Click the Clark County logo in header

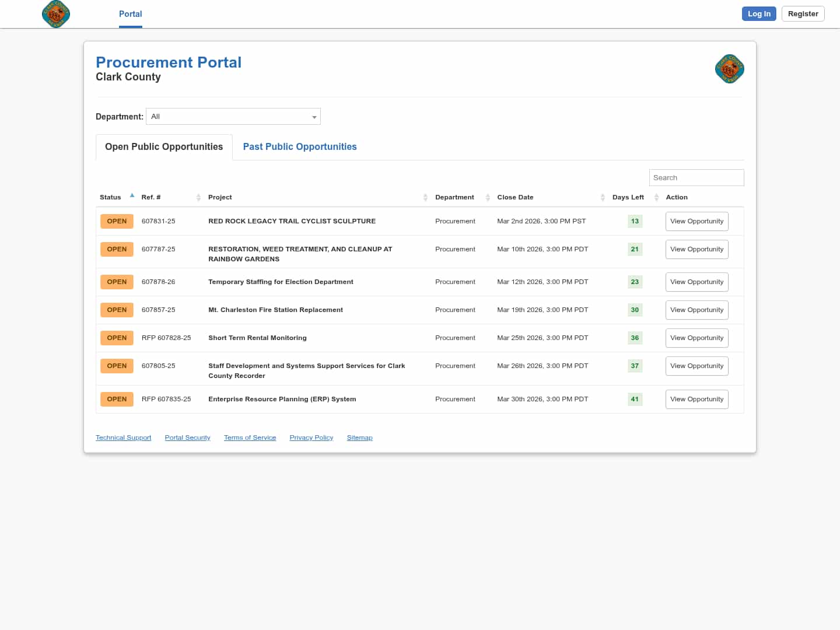click(56, 14)
